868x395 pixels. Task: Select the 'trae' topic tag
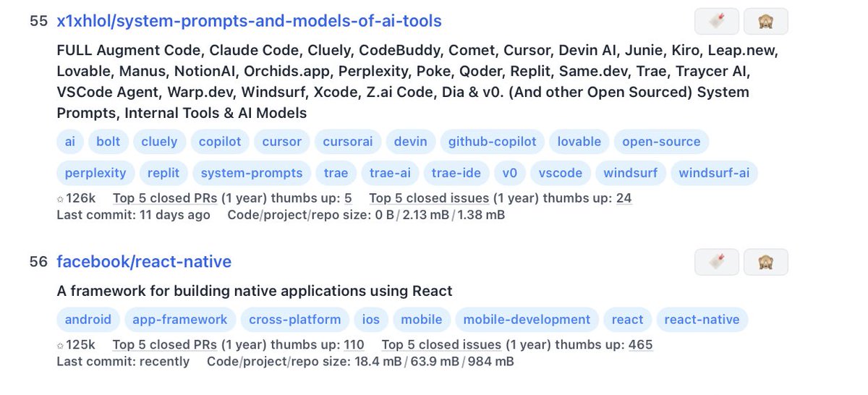click(336, 173)
